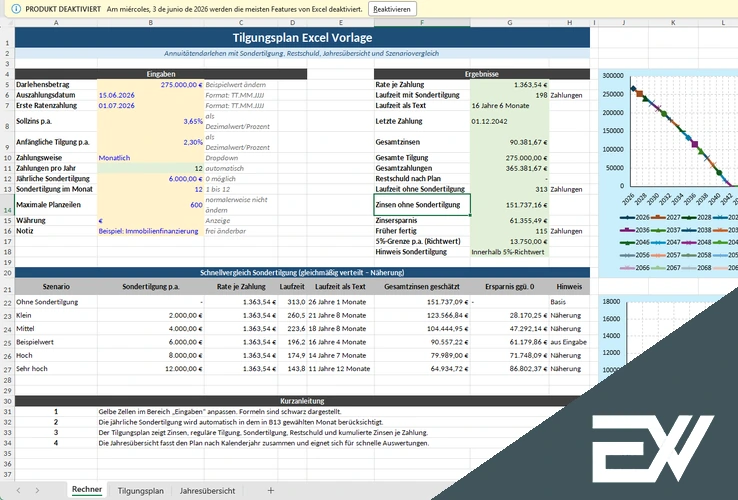Select Laufzeit als Text 16 Jahre 6 Monate
This screenshot has height=500, width=738.
(509, 105)
